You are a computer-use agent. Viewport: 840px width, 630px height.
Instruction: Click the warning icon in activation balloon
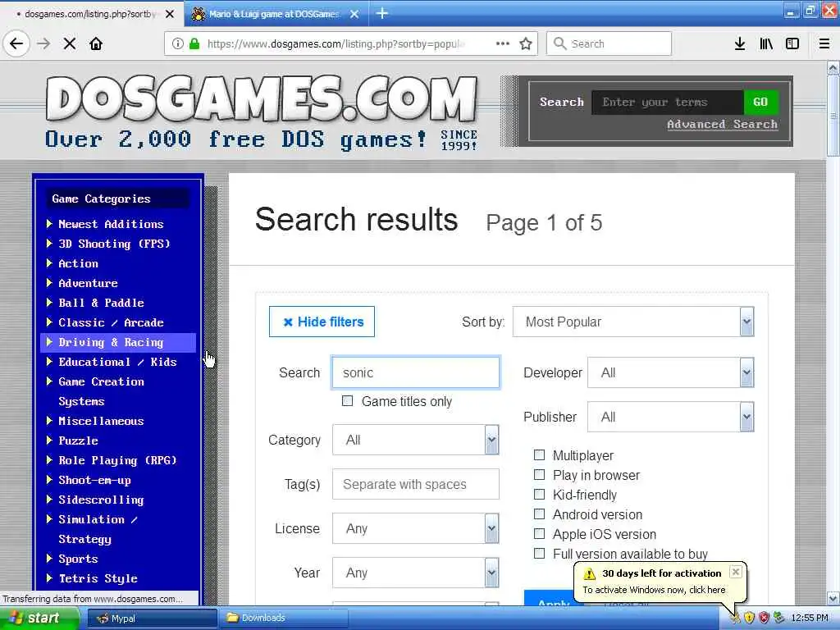(x=589, y=573)
